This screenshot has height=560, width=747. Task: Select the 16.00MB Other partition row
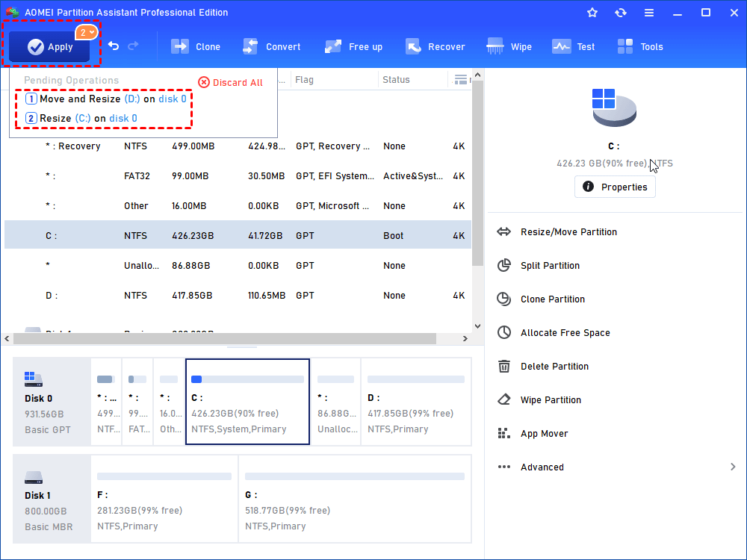pyautogui.click(x=238, y=206)
